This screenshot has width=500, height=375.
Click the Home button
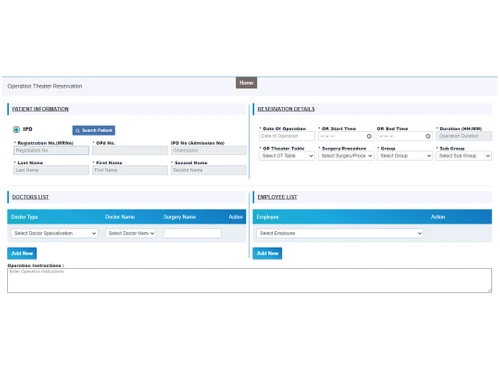[246, 83]
